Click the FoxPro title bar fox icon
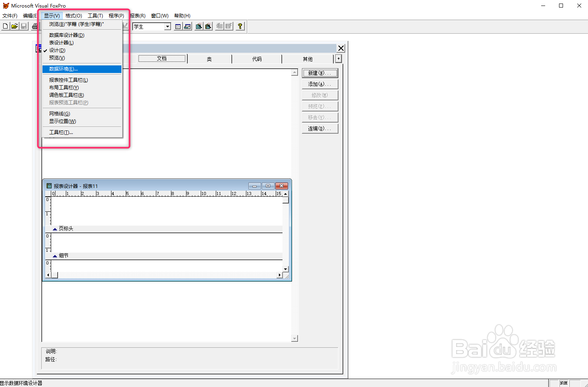Viewport: 588px width, 387px height. click(x=6, y=6)
